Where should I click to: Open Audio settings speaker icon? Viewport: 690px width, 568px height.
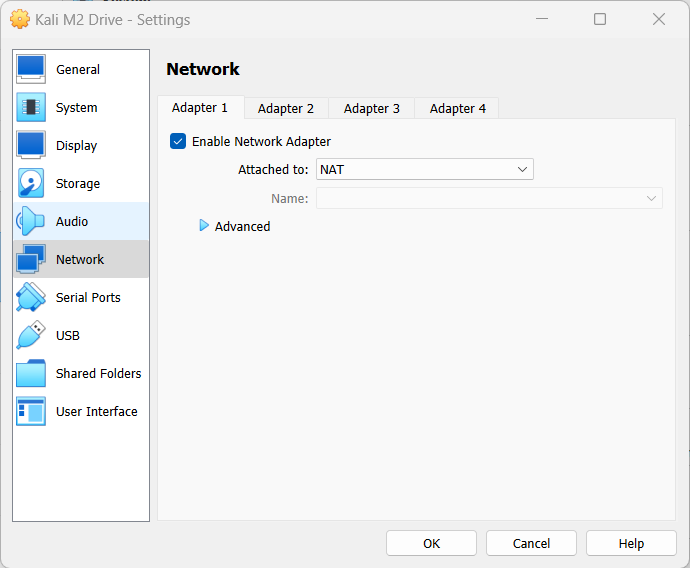[x=31, y=221]
